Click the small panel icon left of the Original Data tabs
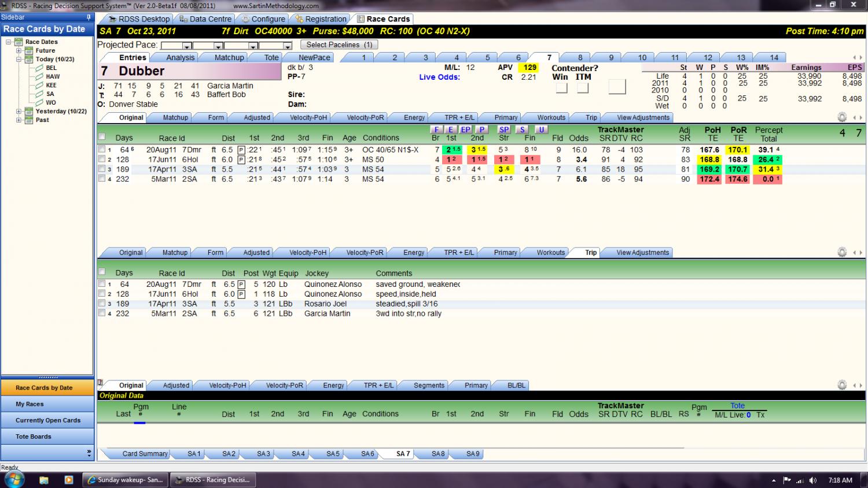Screen dimensions: 868x488 point(101,383)
